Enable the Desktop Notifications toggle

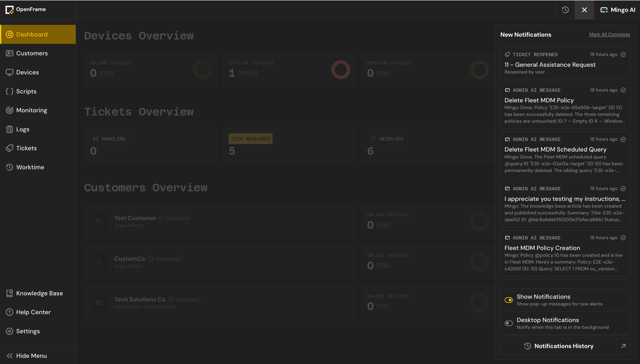[509, 323]
